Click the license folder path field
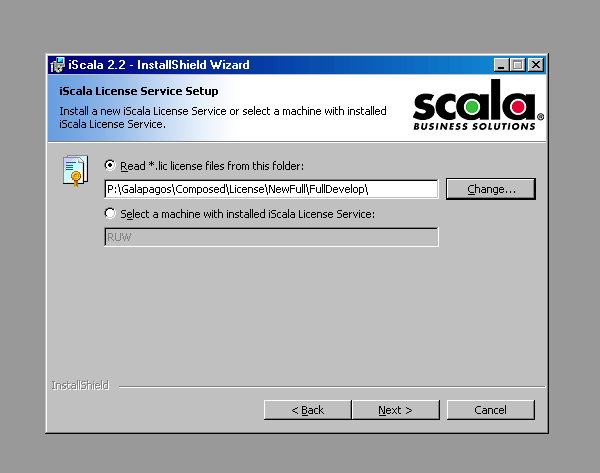 pyautogui.click(x=271, y=189)
